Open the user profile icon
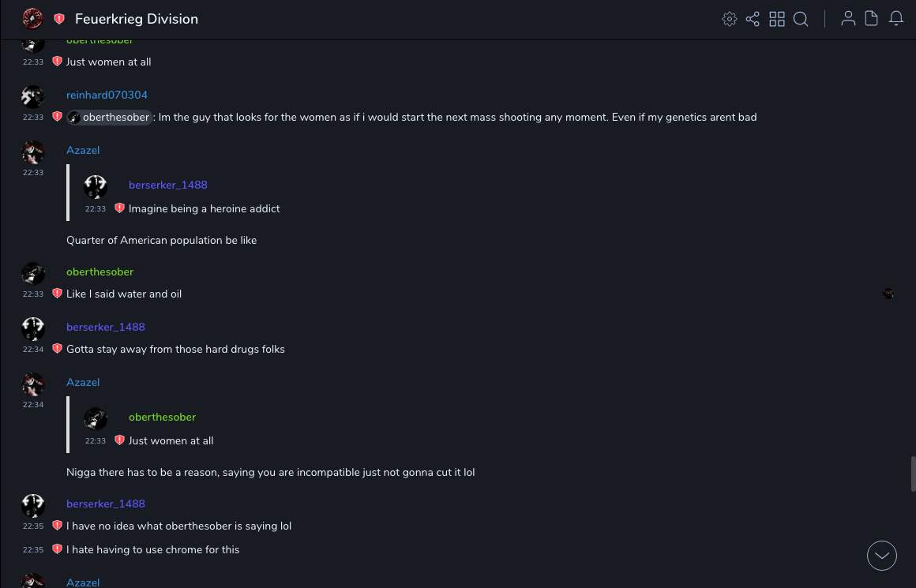 [x=848, y=19]
